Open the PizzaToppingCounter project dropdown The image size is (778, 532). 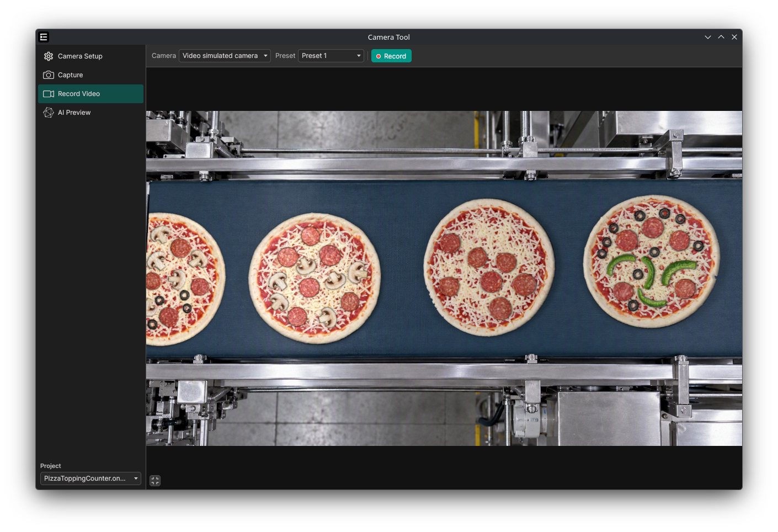(x=90, y=478)
